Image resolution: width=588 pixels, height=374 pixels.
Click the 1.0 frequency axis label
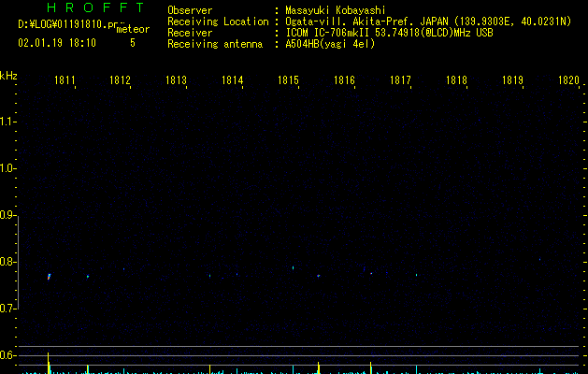pyautogui.click(x=7, y=168)
